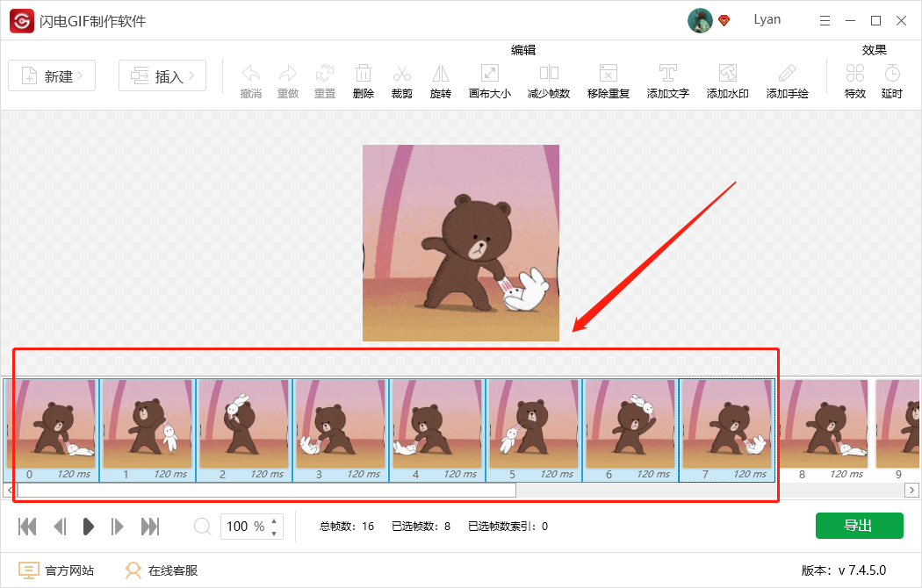This screenshot has width=922, height=588.
Task: Click the GIF preview image
Action: click(x=461, y=242)
